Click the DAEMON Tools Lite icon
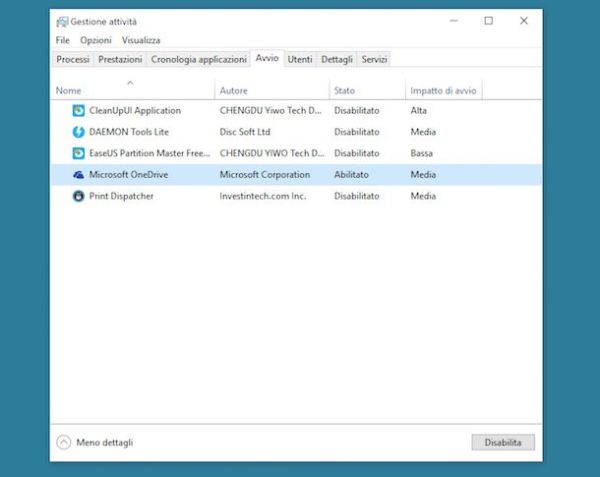This screenshot has width=600, height=477. point(79,132)
